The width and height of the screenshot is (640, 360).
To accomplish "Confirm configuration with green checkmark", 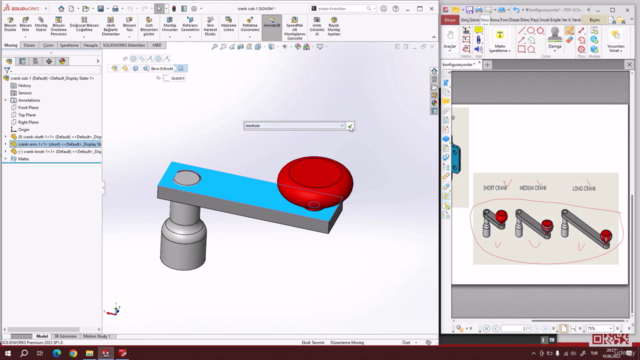I will click(350, 126).
